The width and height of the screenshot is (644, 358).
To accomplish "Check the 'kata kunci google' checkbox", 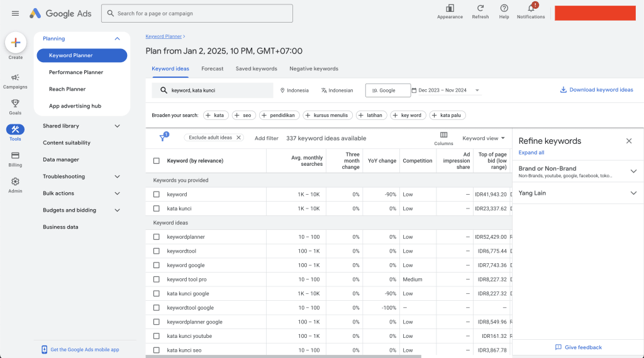I will click(x=157, y=293).
